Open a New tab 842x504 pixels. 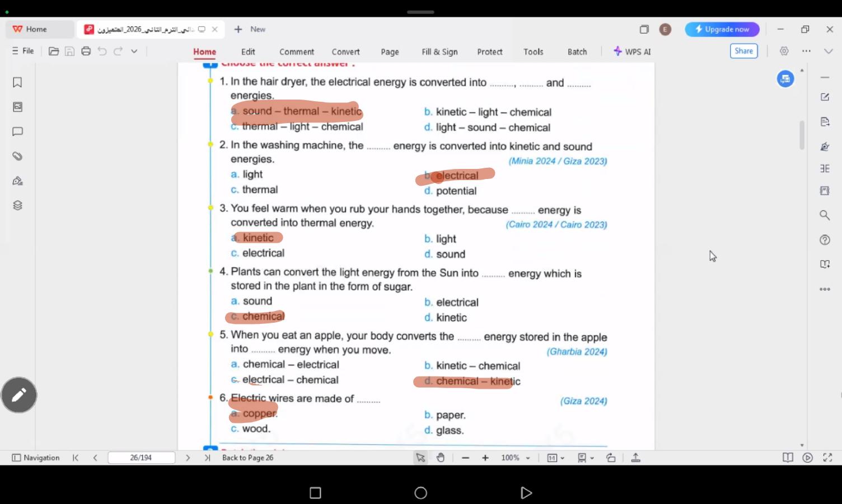250,29
